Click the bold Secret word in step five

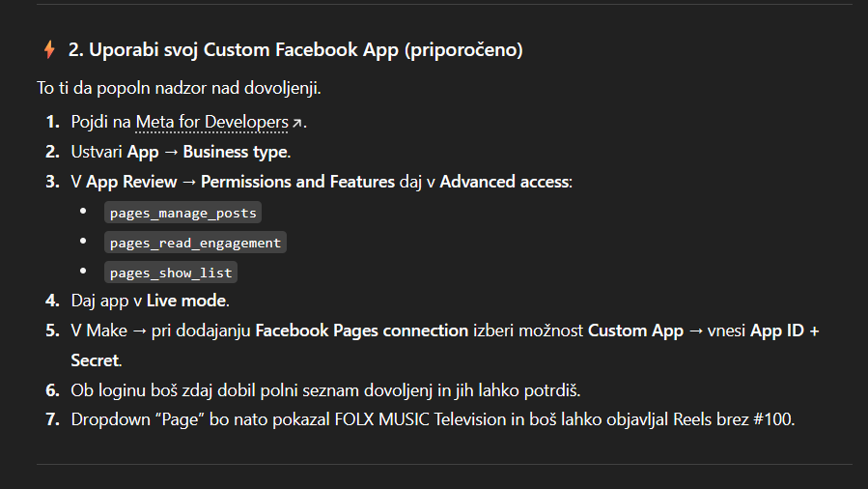pyautogui.click(x=95, y=360)
